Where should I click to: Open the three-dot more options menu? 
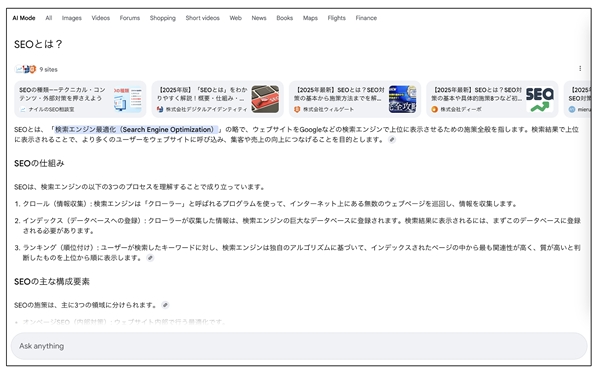pyautogui.click(x=580, y=69)
